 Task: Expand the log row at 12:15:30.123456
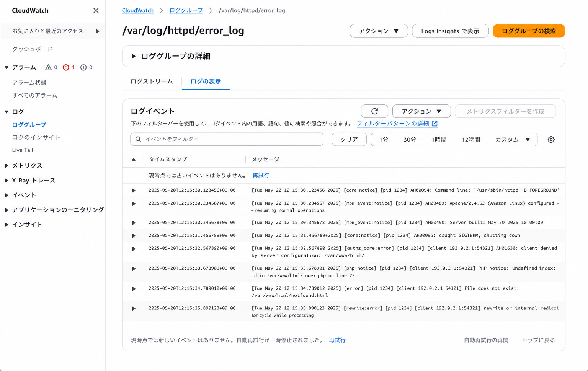[134, 190]
